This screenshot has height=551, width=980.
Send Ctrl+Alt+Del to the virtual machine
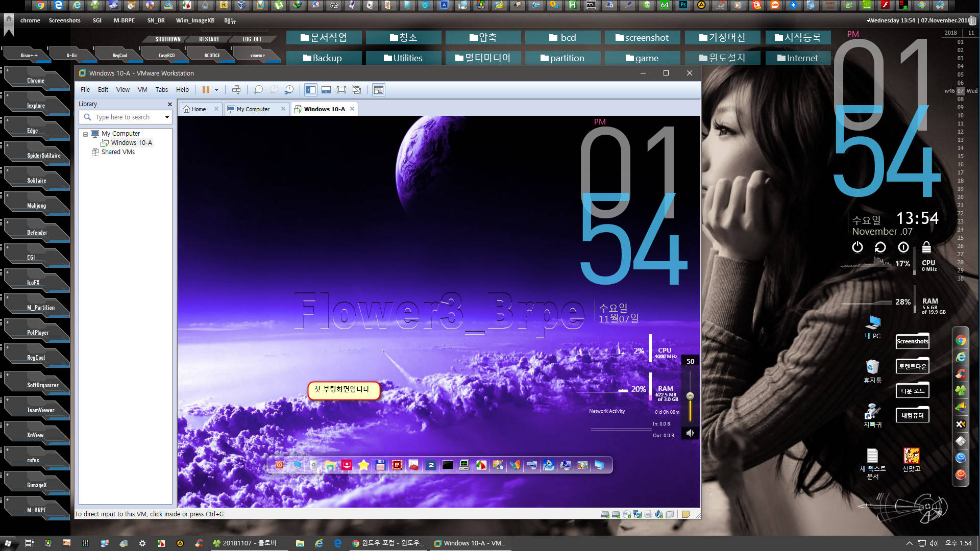(x=236, y=90)
